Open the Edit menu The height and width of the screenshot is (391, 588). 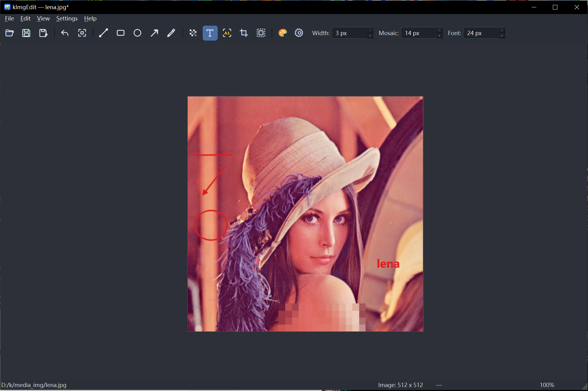pyautogui.click(x=25, y=19)
